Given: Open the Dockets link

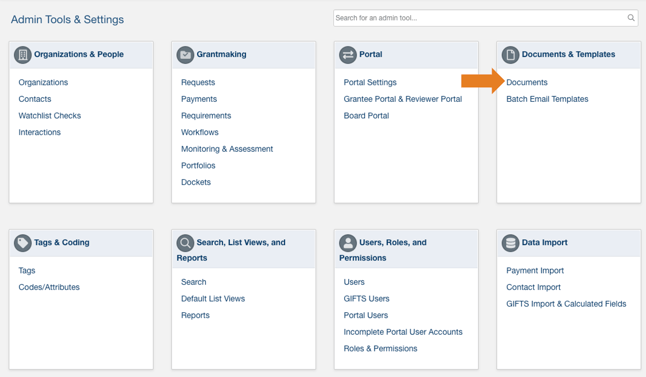Looking at the screenshot, I should pos(196,182).
